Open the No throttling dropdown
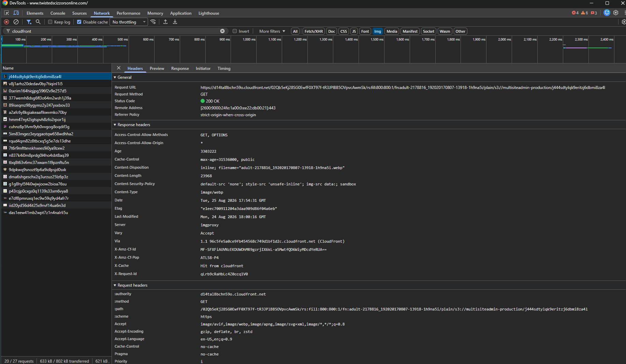The image size is (626, 364). point(129,22)
